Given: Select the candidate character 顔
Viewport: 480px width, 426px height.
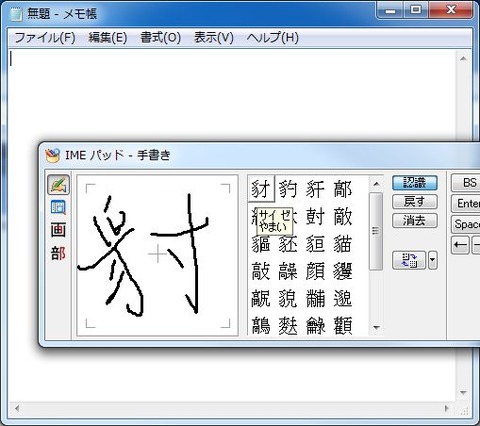Looking at the screenshot, I should (x=315, y=271).
